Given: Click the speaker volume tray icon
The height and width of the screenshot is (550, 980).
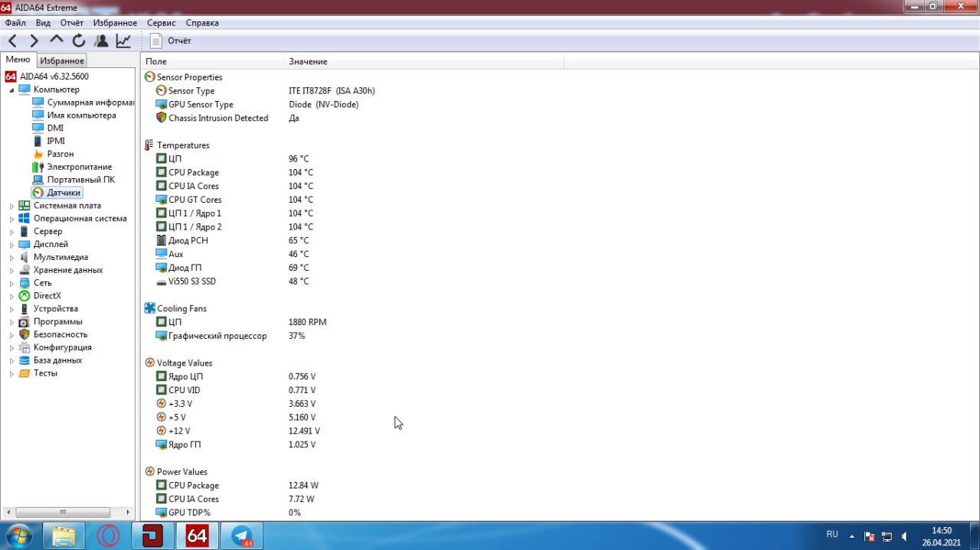Looking at the screenshot, I should pos(905,536).
